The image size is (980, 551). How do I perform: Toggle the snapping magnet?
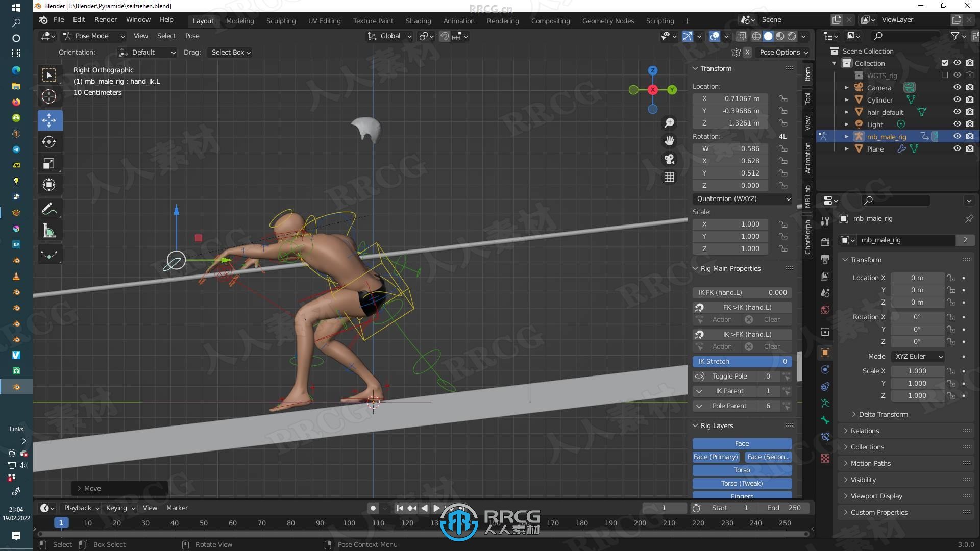click(x=445, y=36)
